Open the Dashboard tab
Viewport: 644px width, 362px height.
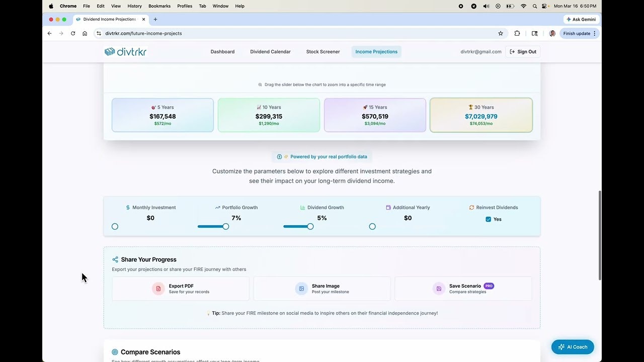222,52
